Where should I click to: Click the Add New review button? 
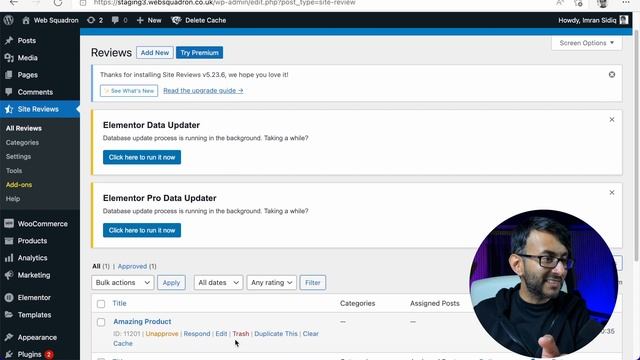(x=155, y=53)
